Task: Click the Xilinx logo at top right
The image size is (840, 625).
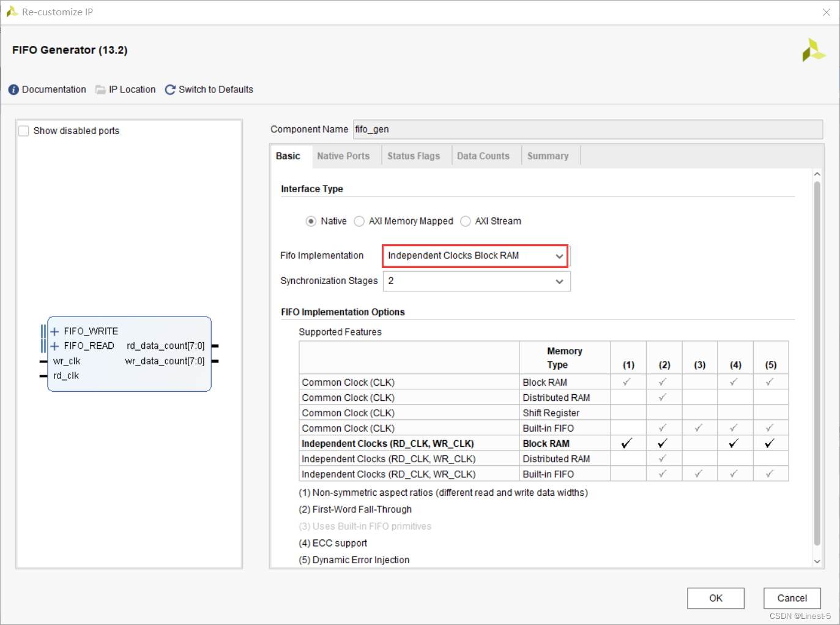Action: 814,50
